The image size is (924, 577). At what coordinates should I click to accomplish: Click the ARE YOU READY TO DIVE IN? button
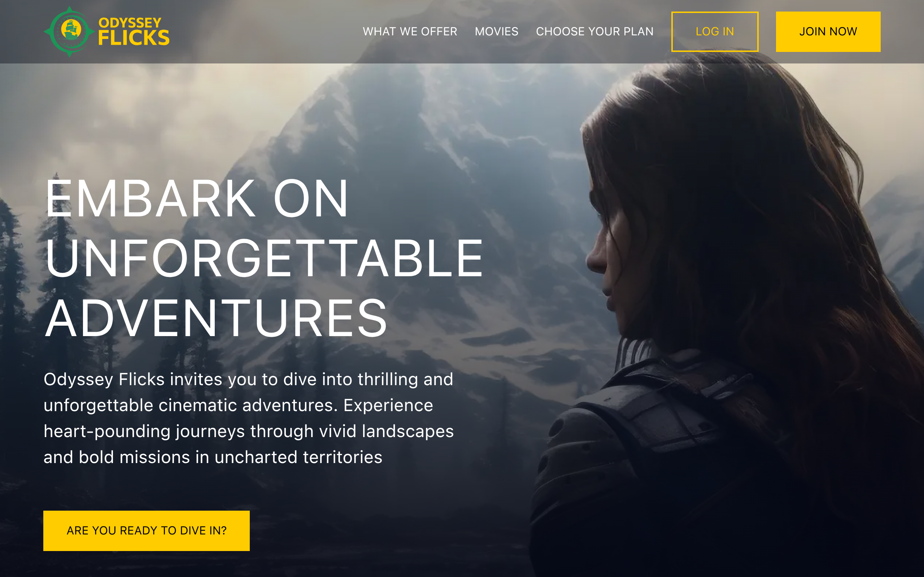pos(146,530)
